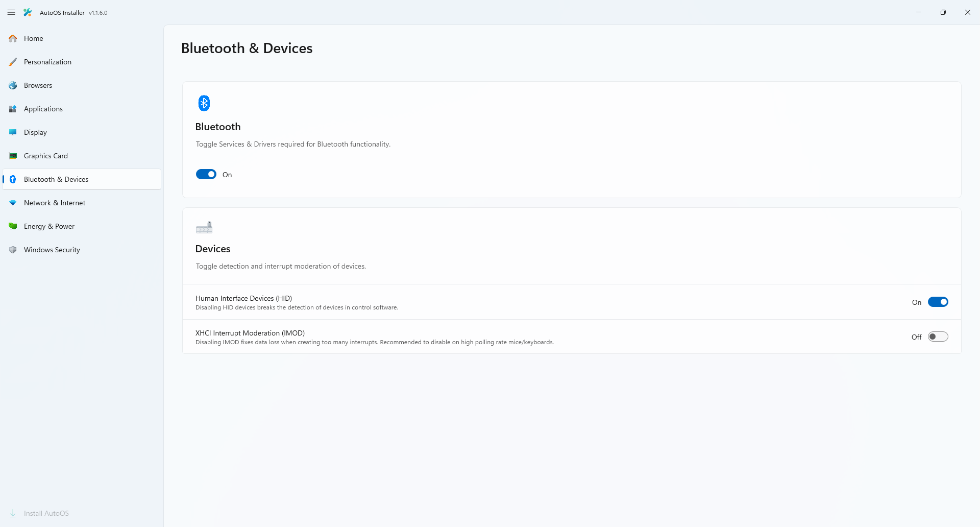Select Bluetooth & Devices sidebar item

(x=82, y=179)
